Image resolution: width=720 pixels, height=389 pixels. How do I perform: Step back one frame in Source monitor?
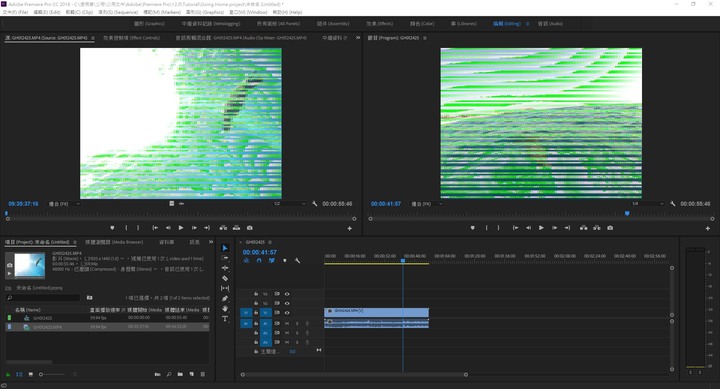click(168, 228)
